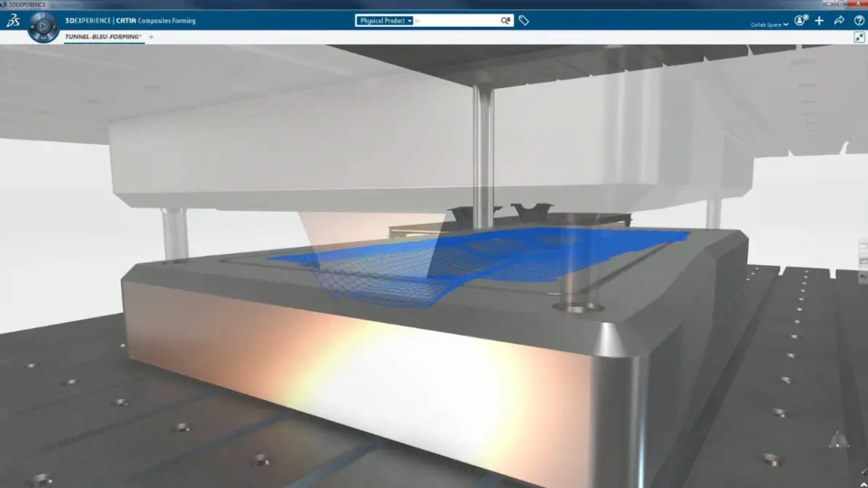The height and width of the screenshot is (488, 868).
Task: Run search with the magnifier icon
Action: [x=505, y=21]
